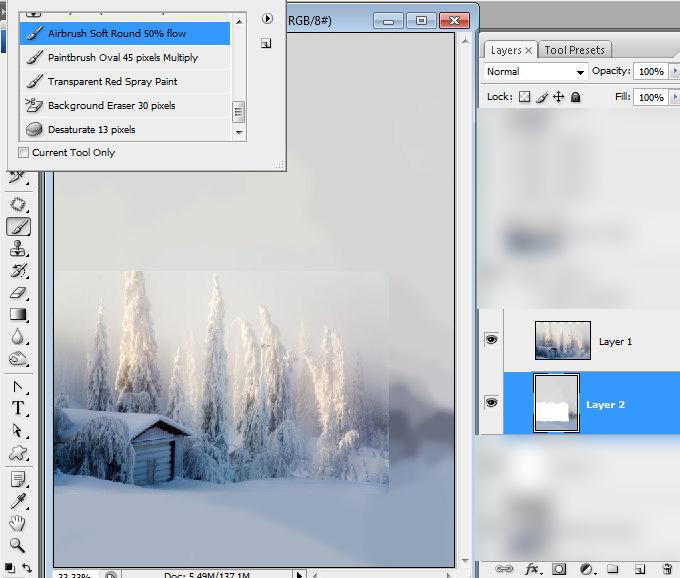680x578 pixels.
Task: Pick the Gradient tool
Action: (x=18, y=315)
